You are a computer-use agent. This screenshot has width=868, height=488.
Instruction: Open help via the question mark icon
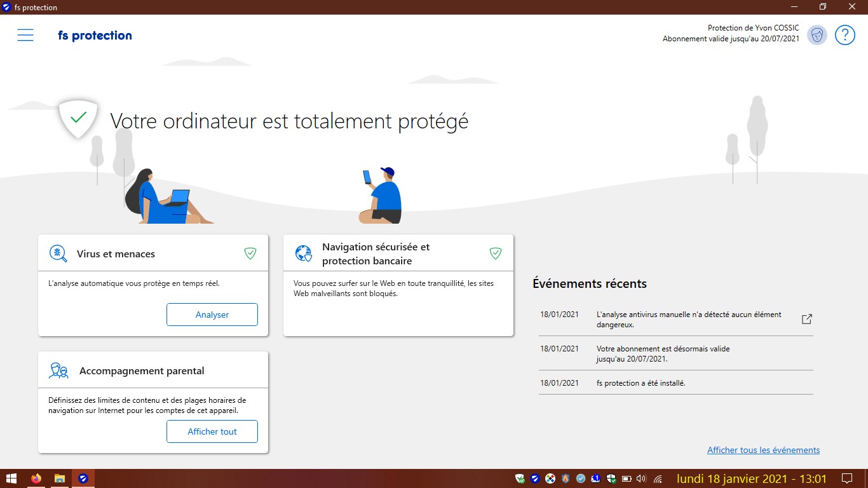844,35
